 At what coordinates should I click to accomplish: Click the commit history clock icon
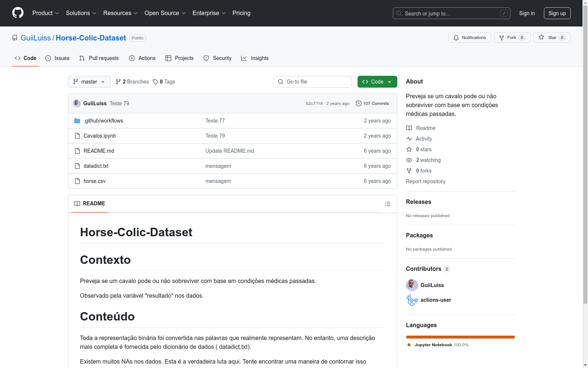359,103
